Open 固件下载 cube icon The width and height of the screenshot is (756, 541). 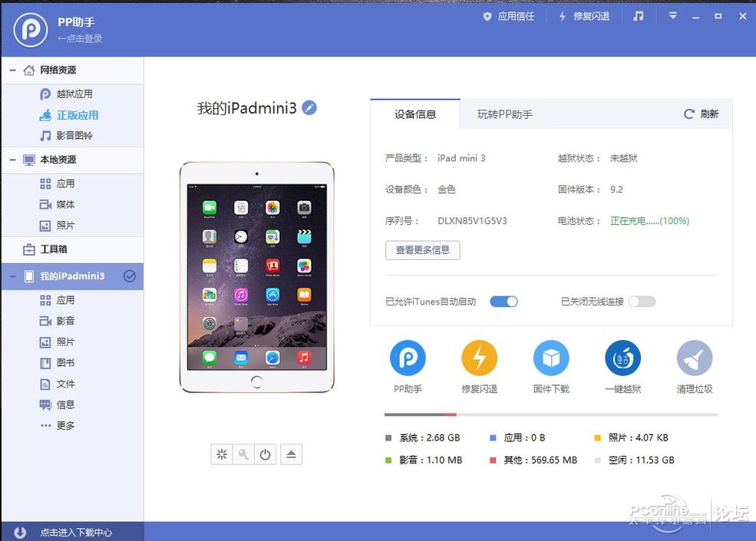tap(551, 358)
